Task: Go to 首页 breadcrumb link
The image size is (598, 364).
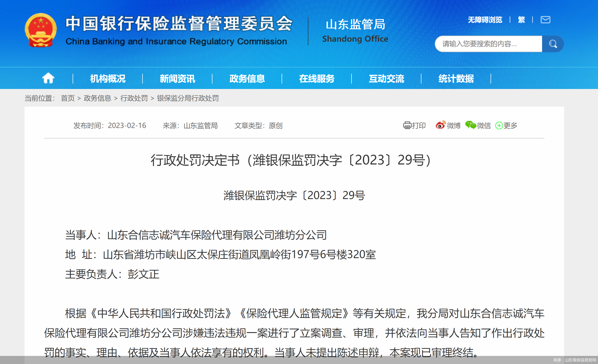Action: coord(68,98)
